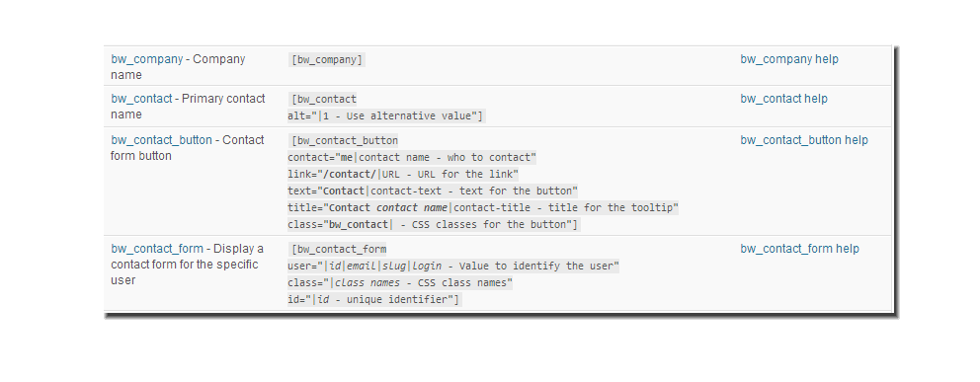Click the text="Contact" parameter line
The image size is (980, 382).
(433, 191)
